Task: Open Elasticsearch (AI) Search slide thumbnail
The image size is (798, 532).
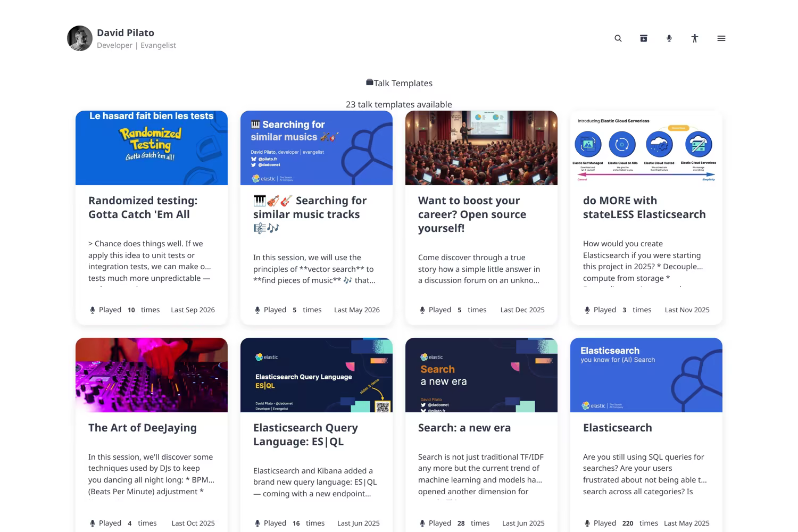Action: [x=646, y=375]
